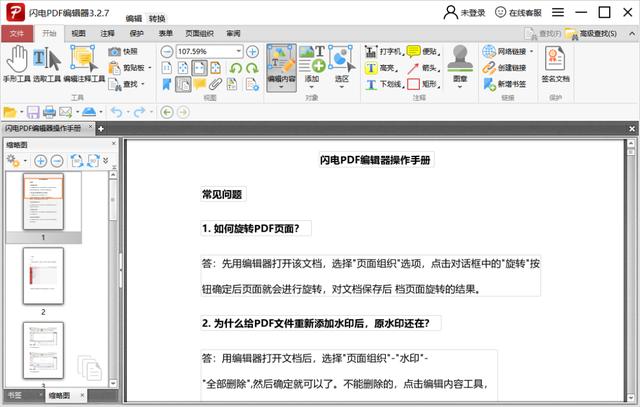The width and height of the screenshot is (640, 407).
Task: Zoom out with the minus circle button
Action: click(167, 51)
